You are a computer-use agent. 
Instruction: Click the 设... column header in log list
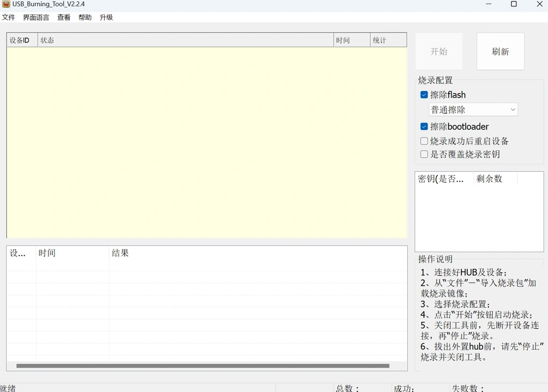(21, 253)
